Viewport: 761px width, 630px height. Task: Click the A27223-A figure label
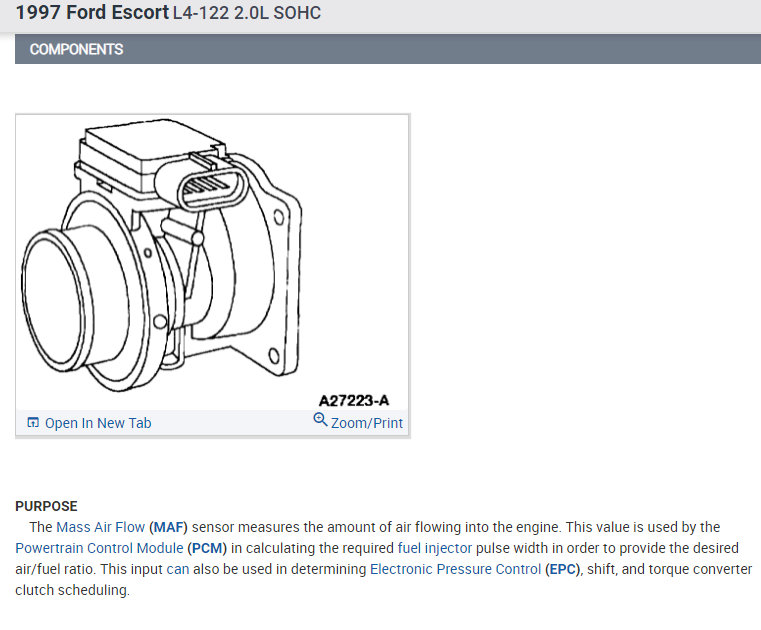pos(354,400)
